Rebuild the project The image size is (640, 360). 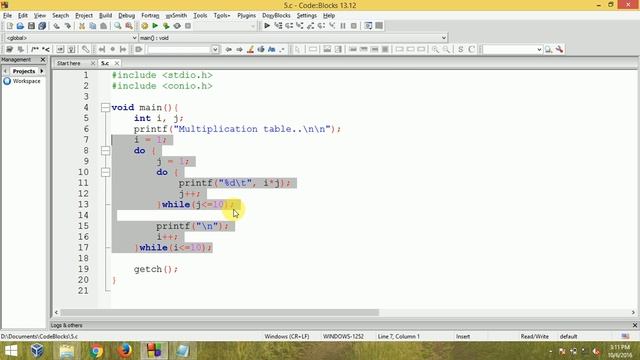click(x=177, y=26)
